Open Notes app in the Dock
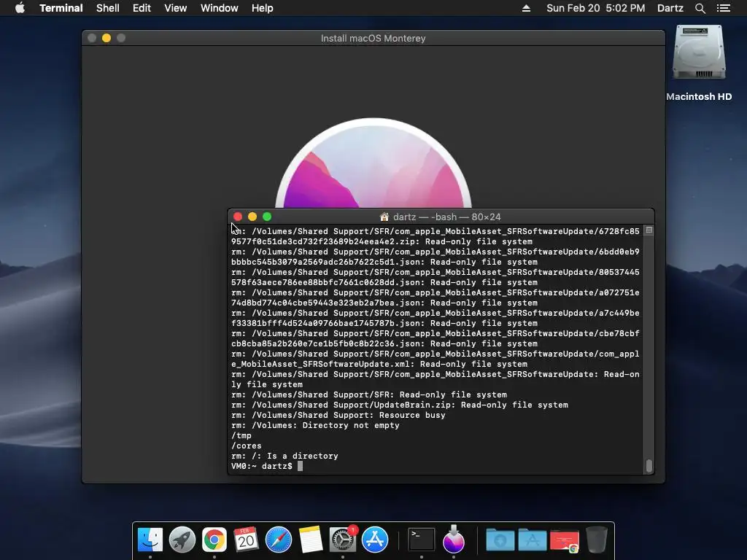This screenshot has width=747, height=560. point(311,540)
